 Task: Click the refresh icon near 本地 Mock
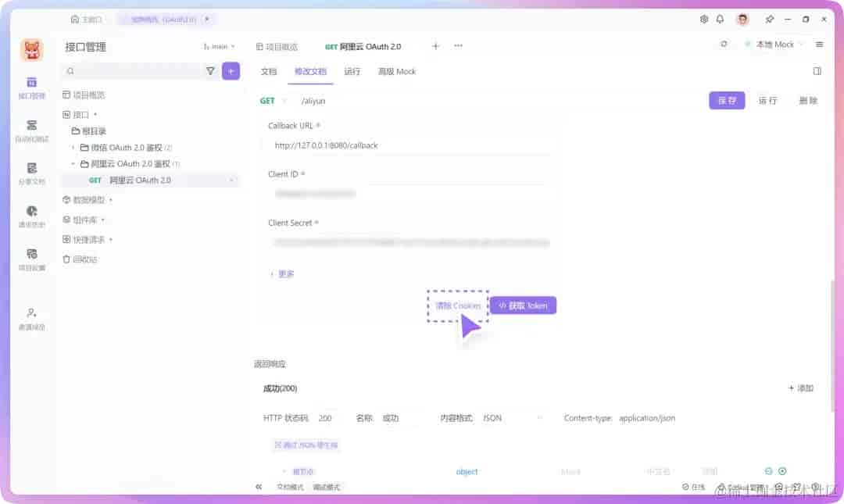(x=724, y=45)
